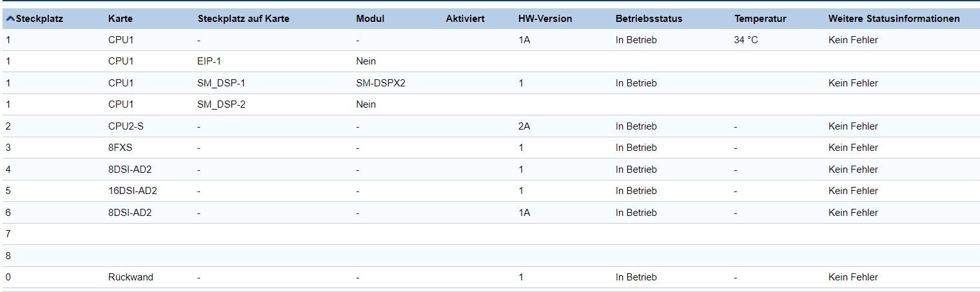This screenshot has width=980, height=292.
Task: Click HW-Version 2A cell
Action: tap(524, 126)
